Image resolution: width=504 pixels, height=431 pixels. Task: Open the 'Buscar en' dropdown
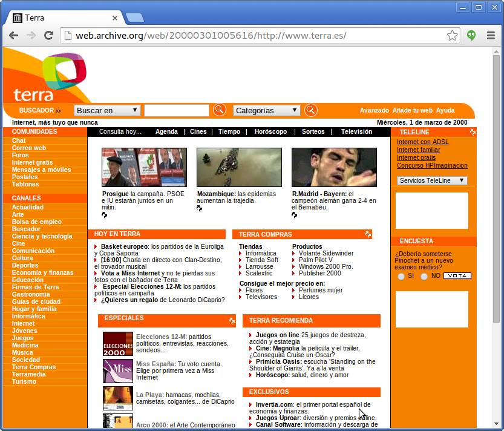(x=107, y=110)
